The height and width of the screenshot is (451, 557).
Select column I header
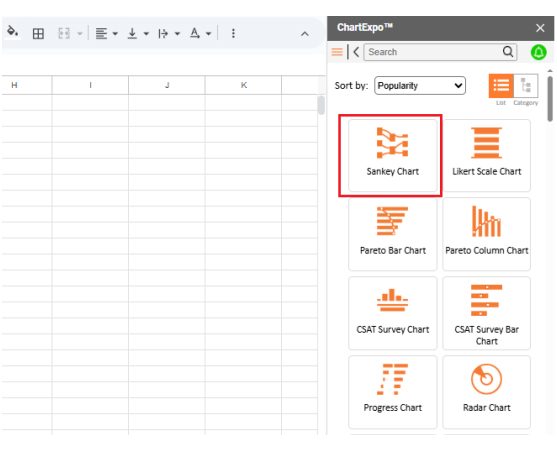point(90,85)
